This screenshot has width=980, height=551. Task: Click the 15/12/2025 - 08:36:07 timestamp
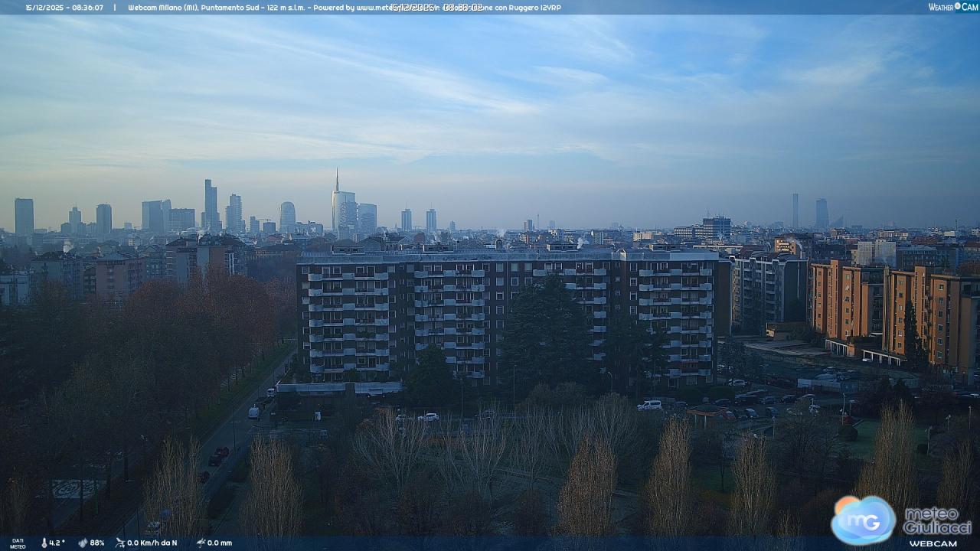point(64,8)
